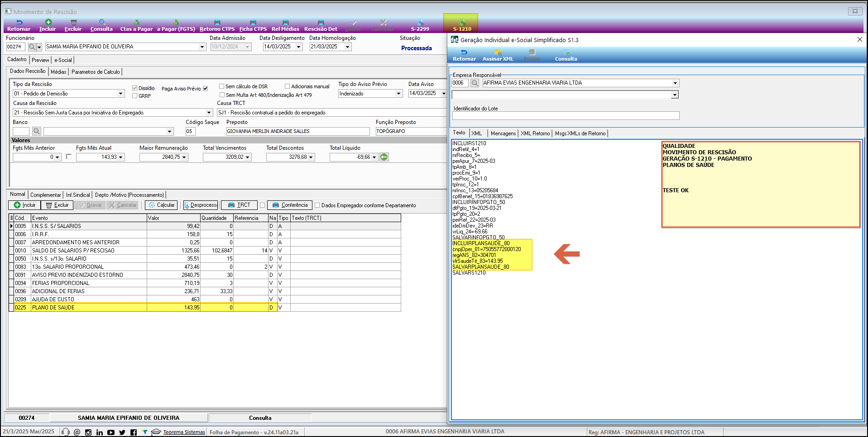The image size is (868, 437).
Task: Click Retornar in e-Social dialog
Action: coord(464,55)
